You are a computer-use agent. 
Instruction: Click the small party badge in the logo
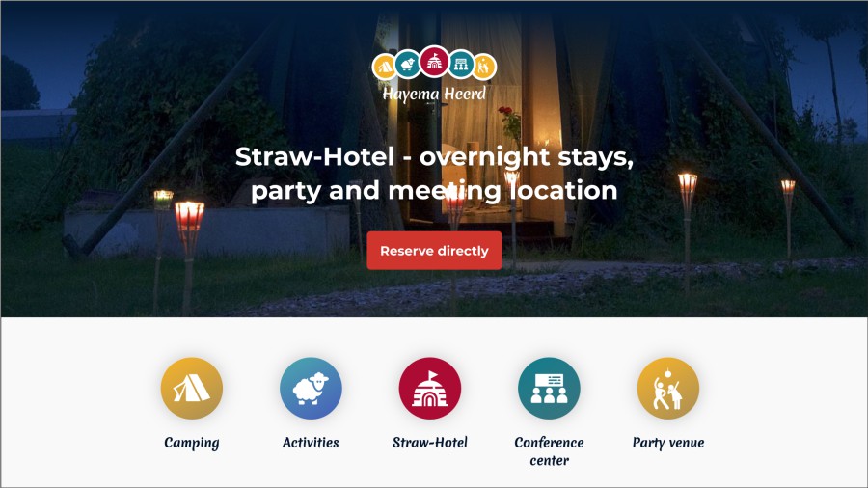click(x=484, y=67)
